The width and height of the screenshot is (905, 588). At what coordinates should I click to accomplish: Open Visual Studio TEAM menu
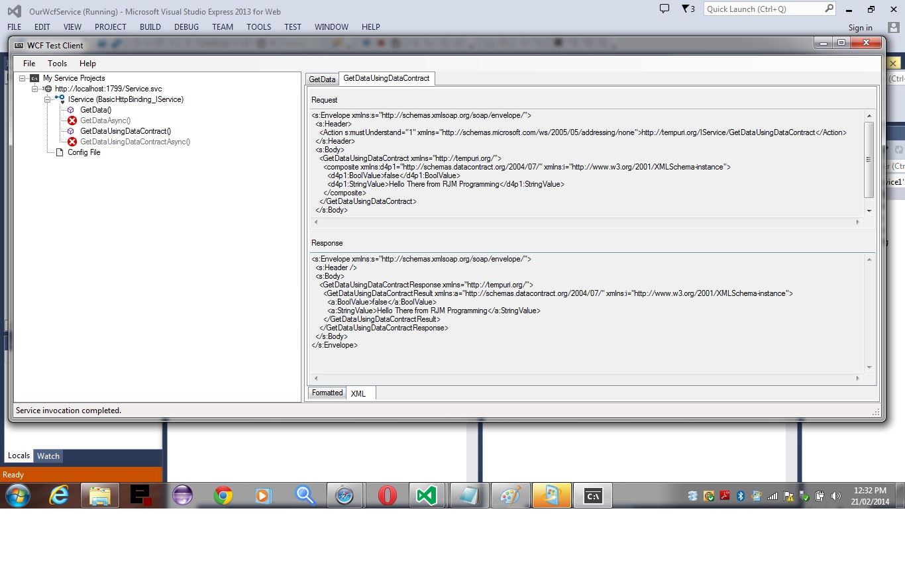[x=223, y=27]
